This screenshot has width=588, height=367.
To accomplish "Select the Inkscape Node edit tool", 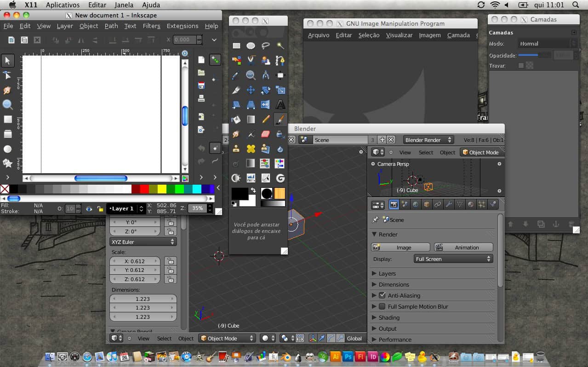I will click(8, 75).
